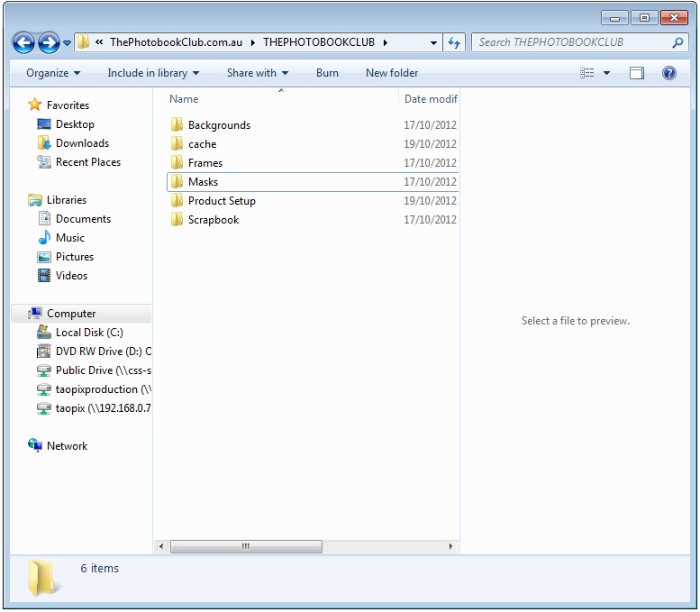Select the Product Setup folder icon
700x612 pixels.
(177, 200)
